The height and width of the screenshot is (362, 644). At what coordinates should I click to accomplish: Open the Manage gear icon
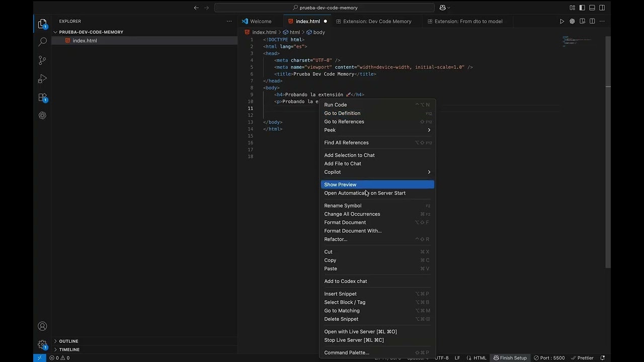click(x=42, y=345)
